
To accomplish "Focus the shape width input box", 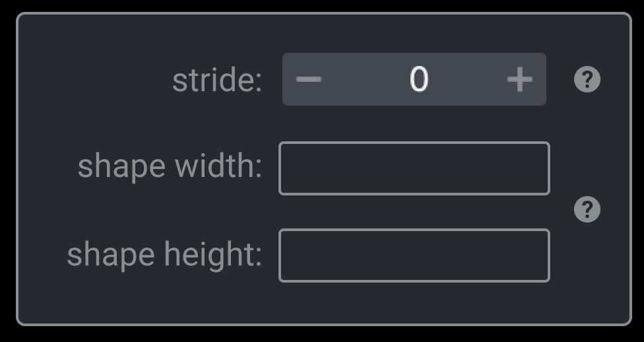I will 414,168.
